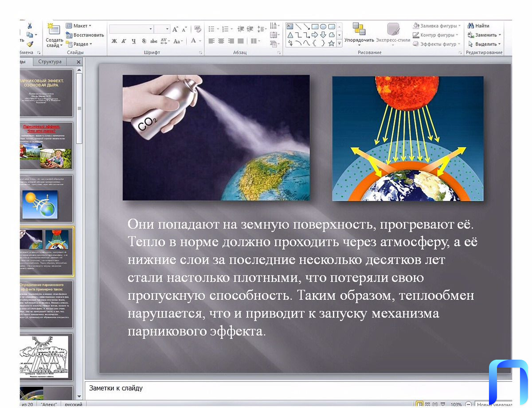Viewport: 532px width, 408px height.
Task: Click the Copy icon in clipboard group
Action: pyautogui.click(x=30, y=35)
